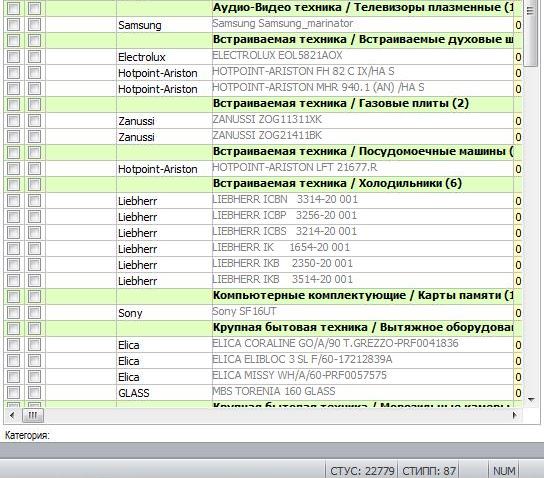Click the horizontal scrollbar thumb
Image resolution: width=544 pixels, height=478 pixels.
[33, 415]
